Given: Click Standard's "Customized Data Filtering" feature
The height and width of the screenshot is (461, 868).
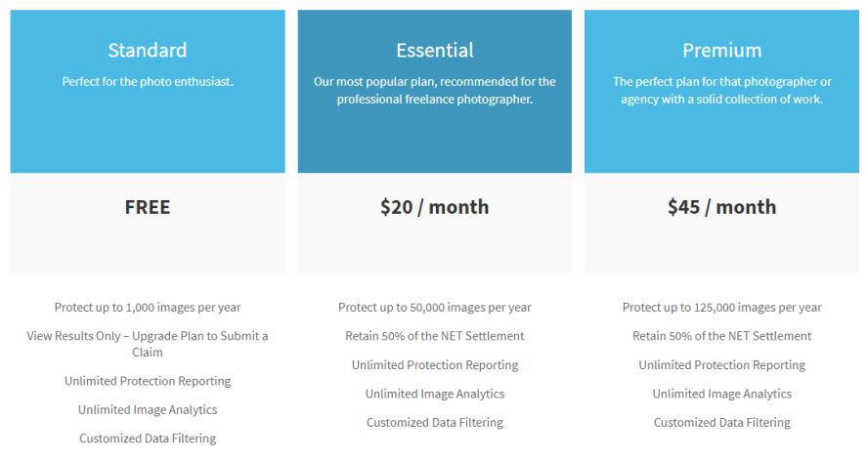Looking at the screenshot, I should click(x=148, y=439).
